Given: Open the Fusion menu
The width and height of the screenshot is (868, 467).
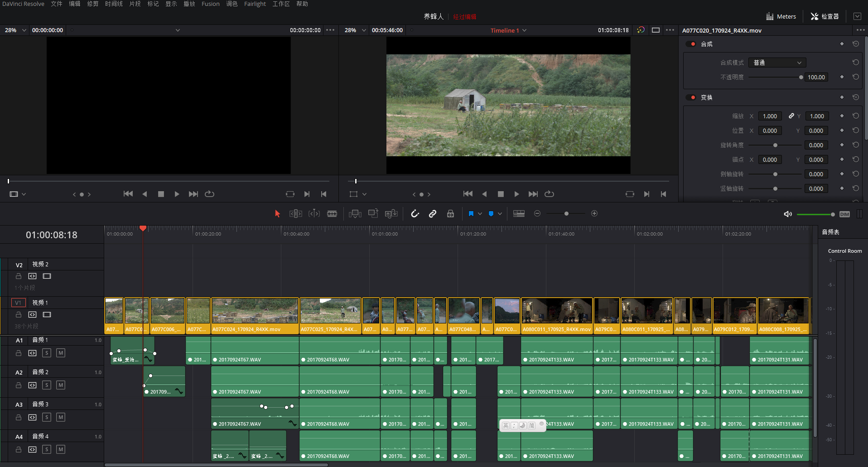Looking at the screenshot, I should (x=210, y=4).
